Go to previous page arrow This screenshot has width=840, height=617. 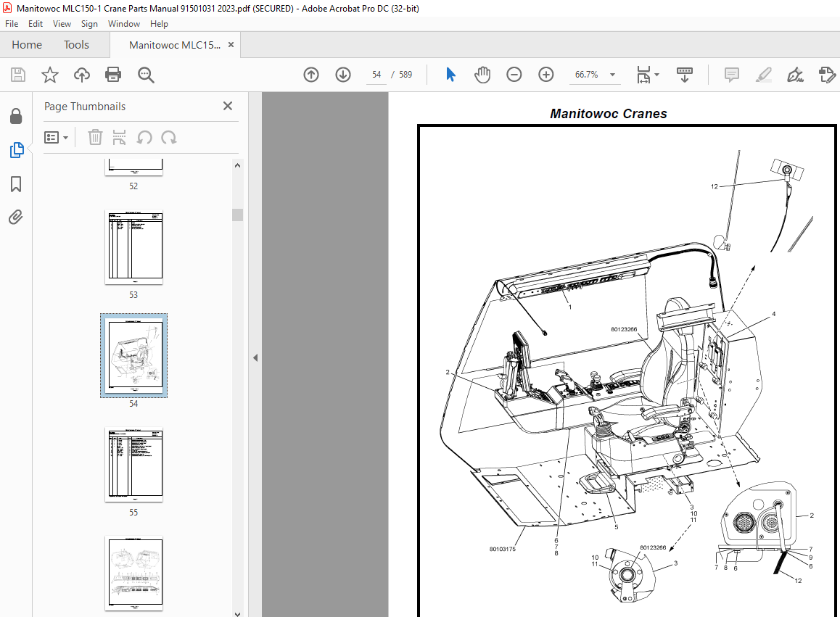coord(311,75)
